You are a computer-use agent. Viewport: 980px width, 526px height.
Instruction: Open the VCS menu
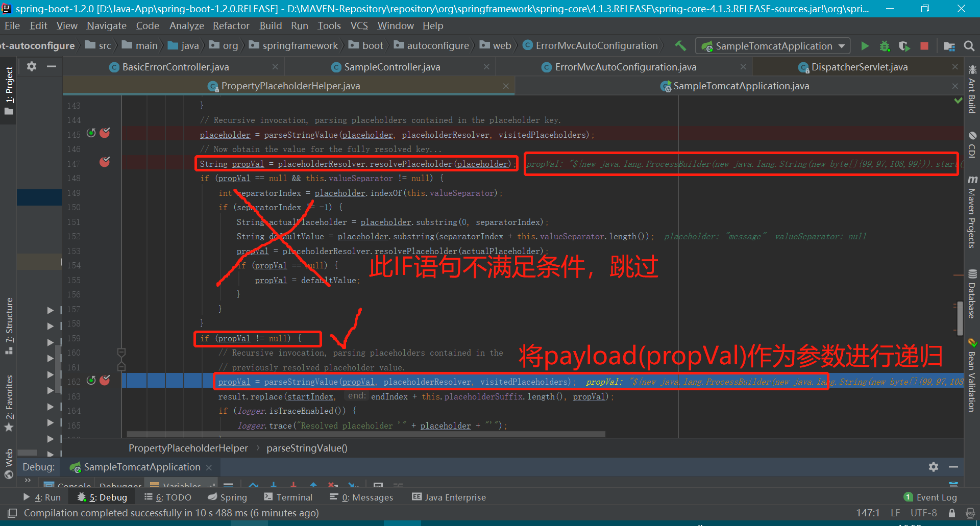(x=359, y=26)
